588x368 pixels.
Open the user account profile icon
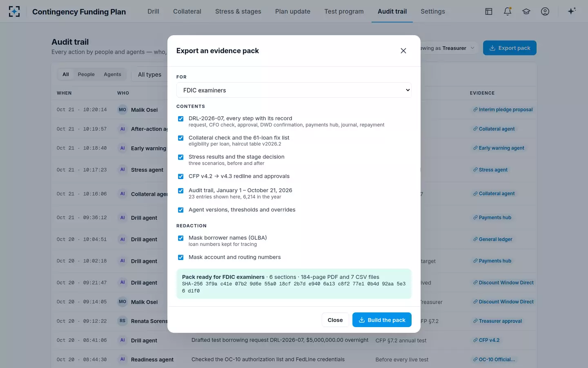[x=545, y=11]
